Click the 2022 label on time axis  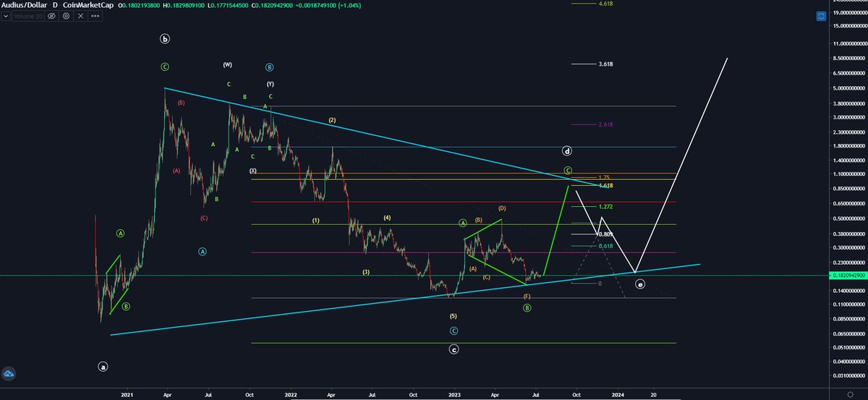point(291,394)
